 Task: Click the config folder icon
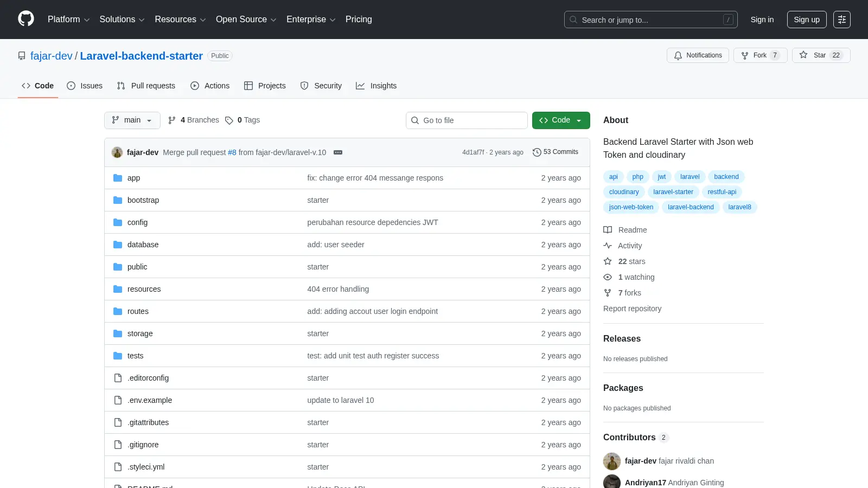click(118, 222)
